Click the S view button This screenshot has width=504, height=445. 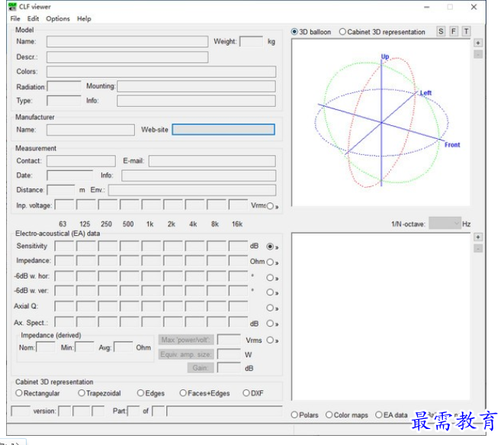pyautogui.click(x=441, y=31)
